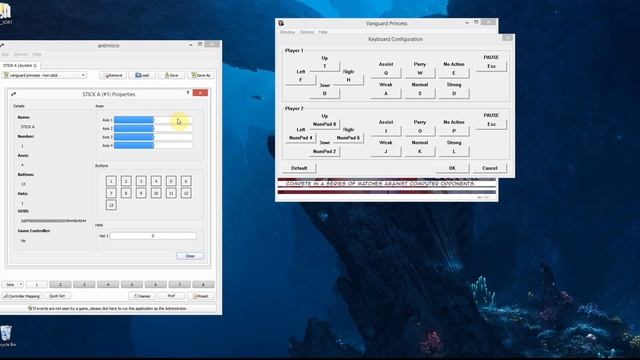Open the antimicro App menu
This screenshot has width=640, height=360.
(x=5, y=54)
